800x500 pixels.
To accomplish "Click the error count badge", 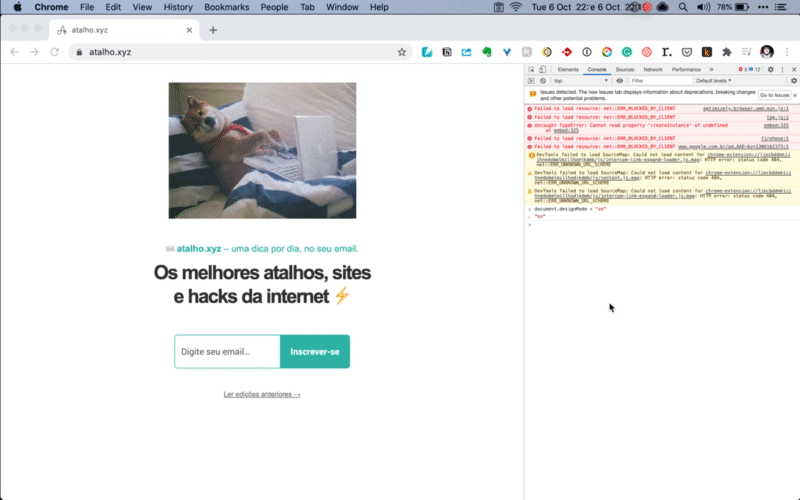I will (743, 69).
